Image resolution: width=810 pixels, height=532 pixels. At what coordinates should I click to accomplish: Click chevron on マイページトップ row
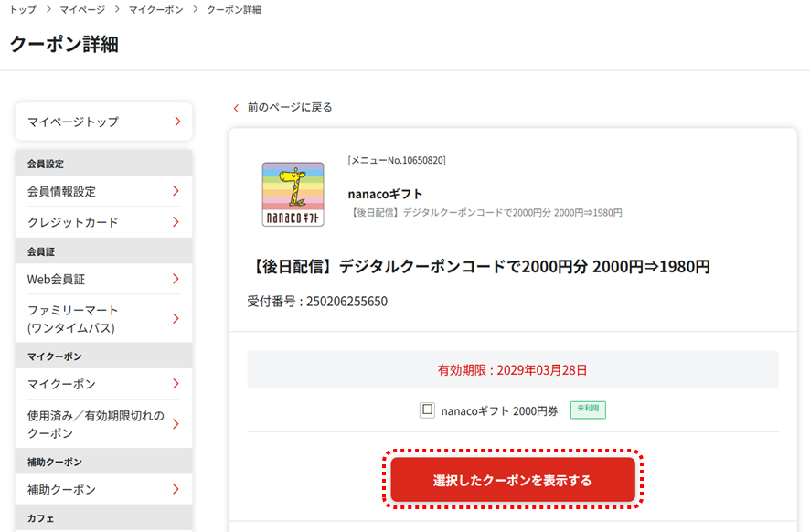tap(177, 122)
